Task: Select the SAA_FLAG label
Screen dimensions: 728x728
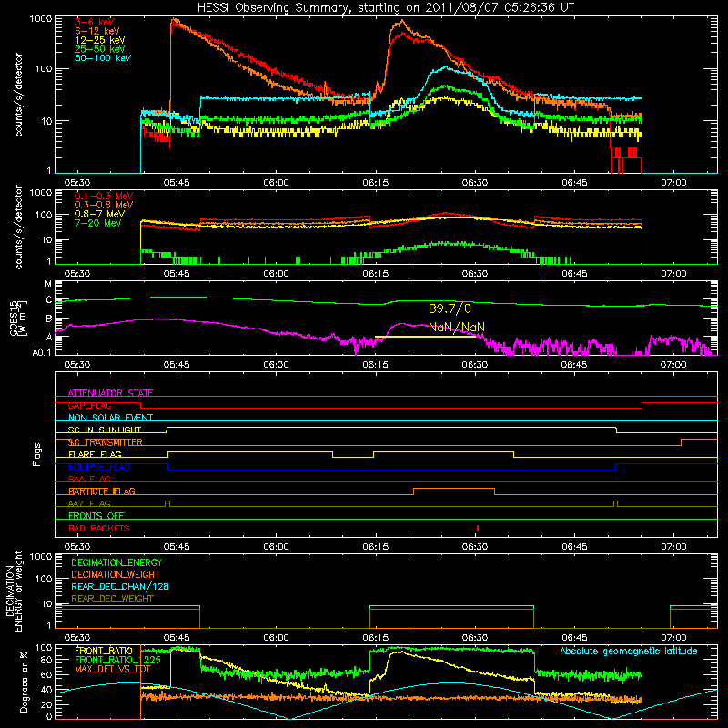Action: coord(89,479)
